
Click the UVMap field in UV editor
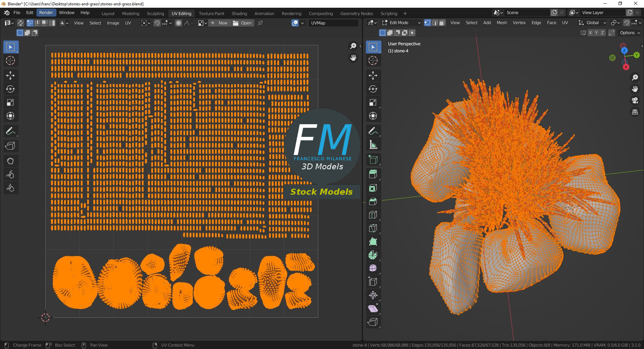tap(333, 23)
